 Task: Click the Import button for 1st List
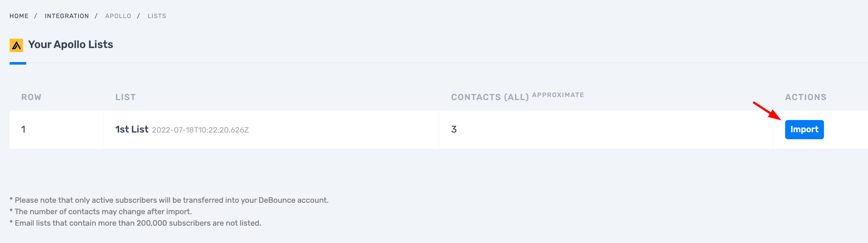[x=804, y=130]
